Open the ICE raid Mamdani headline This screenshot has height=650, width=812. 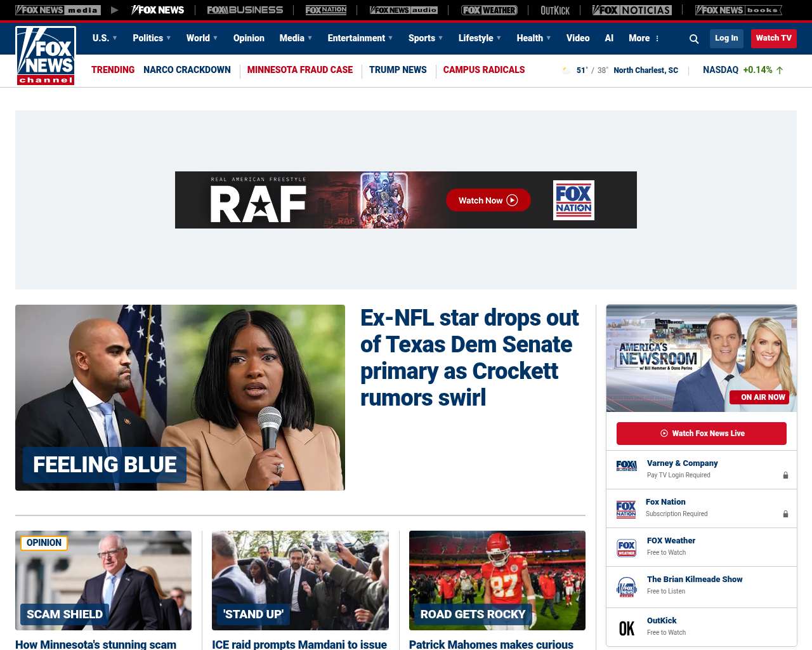coord(299,644)
